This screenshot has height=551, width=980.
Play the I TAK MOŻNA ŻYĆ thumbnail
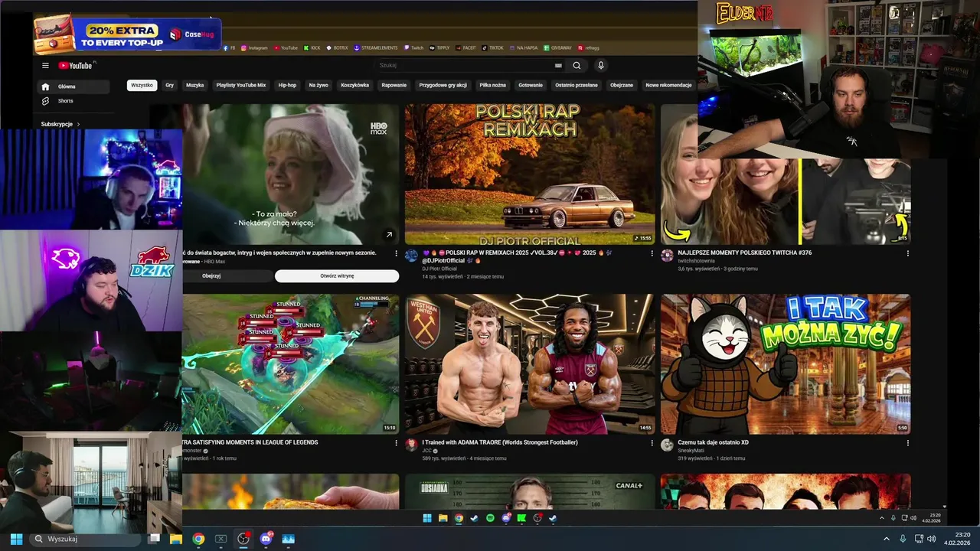pyautogui.click(x=786, y=364)
